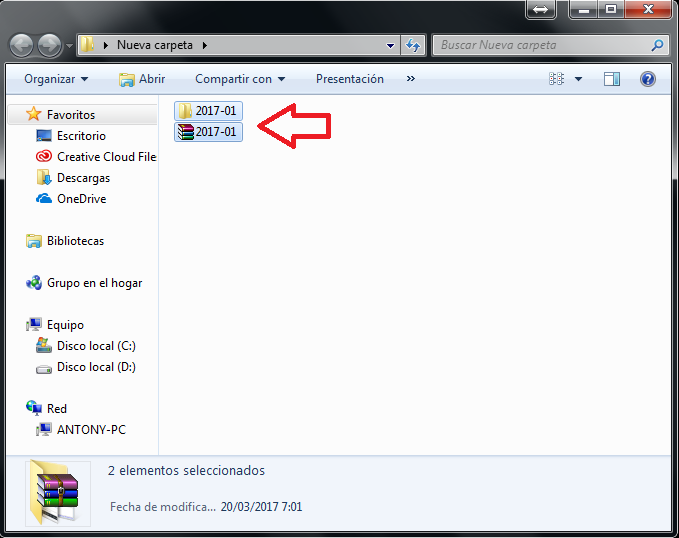Refresh the folder with the refresh icon
Image resolution: width=679 pixels, height=538 pixels.
pyautogui.click(x=413, y=45)
